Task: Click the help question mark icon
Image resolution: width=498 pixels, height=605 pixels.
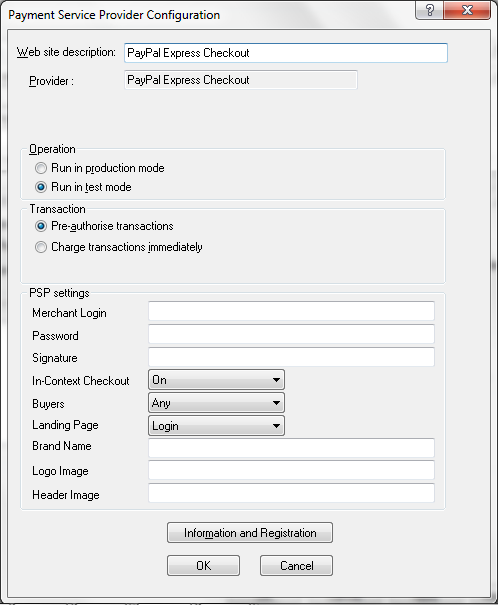Action: [429, 10]
